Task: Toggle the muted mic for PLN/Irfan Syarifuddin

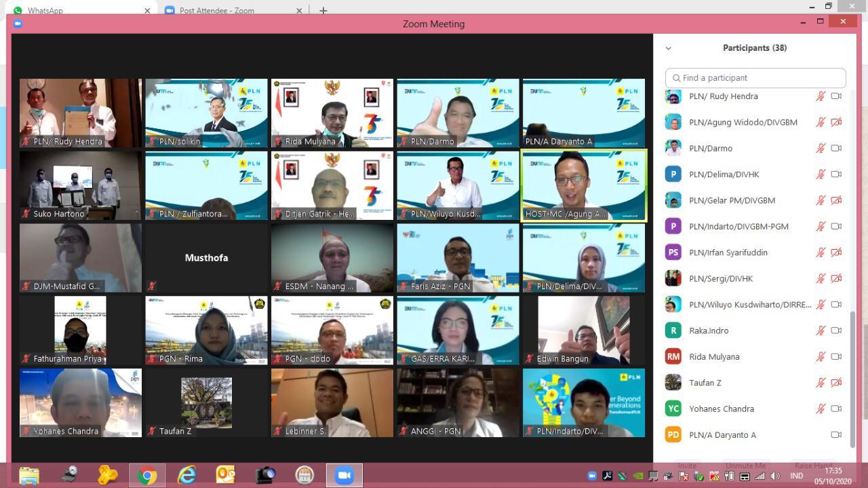Action: 821,252
